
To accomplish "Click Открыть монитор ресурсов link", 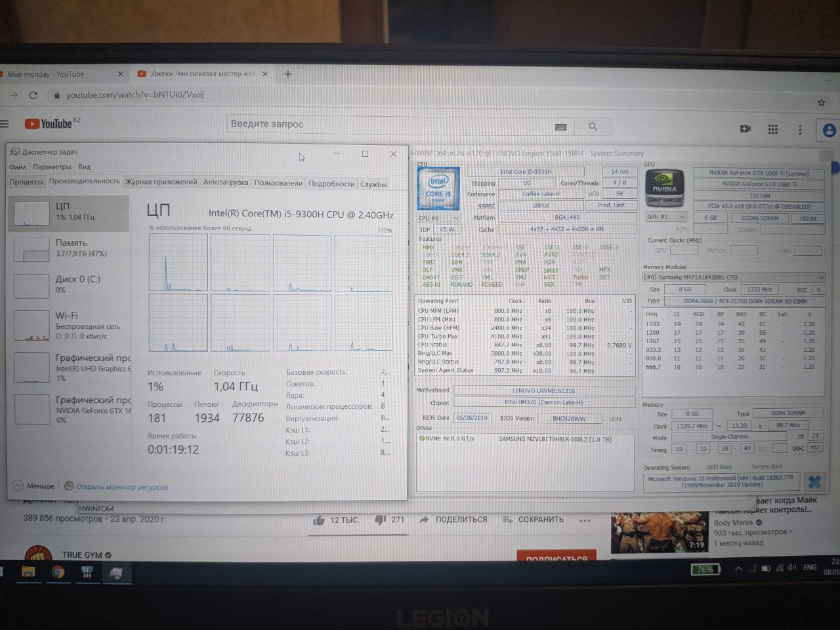I will click(x=122, y=487).
